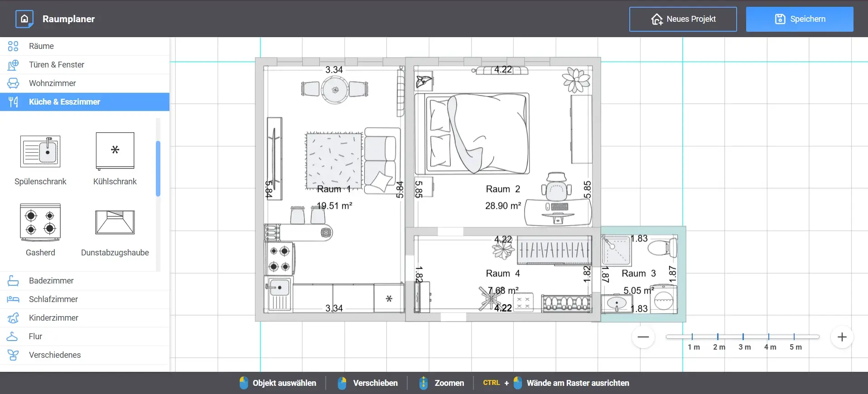The image size is (868, 394).
Task: Zoom out with the minus button
Action: [x=643, y=337]
